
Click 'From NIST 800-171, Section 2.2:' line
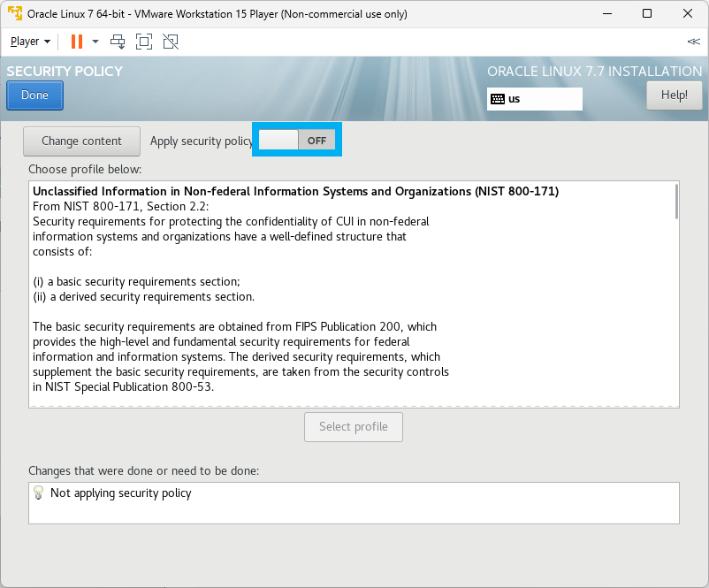[x=121, y=207]
